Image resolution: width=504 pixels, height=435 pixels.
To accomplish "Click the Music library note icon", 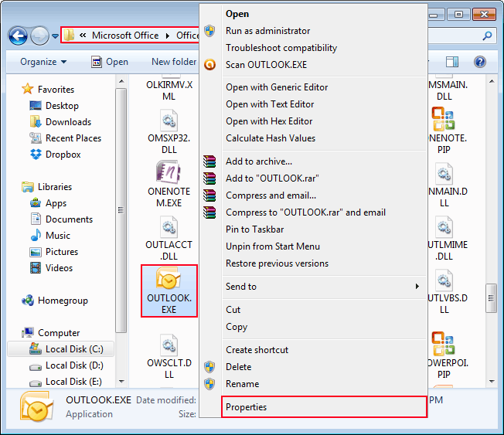I will click(36, 235).
